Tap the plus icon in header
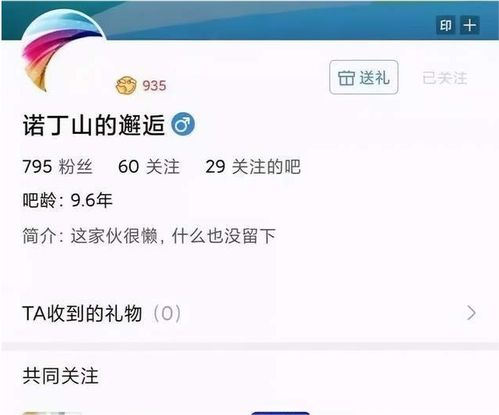Viewport: 499px width, 415px height. pyautogui.click(x=470, y=25)
